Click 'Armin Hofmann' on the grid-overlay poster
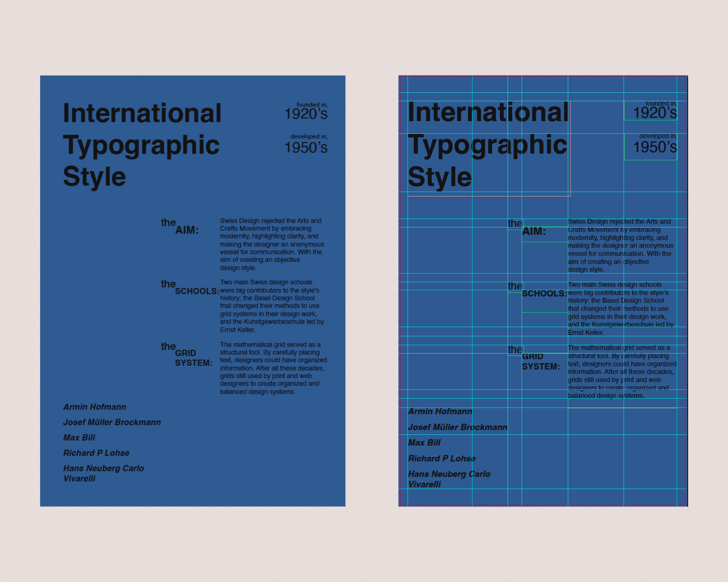This screenshot has width=728, height=582. pos(440,411)
